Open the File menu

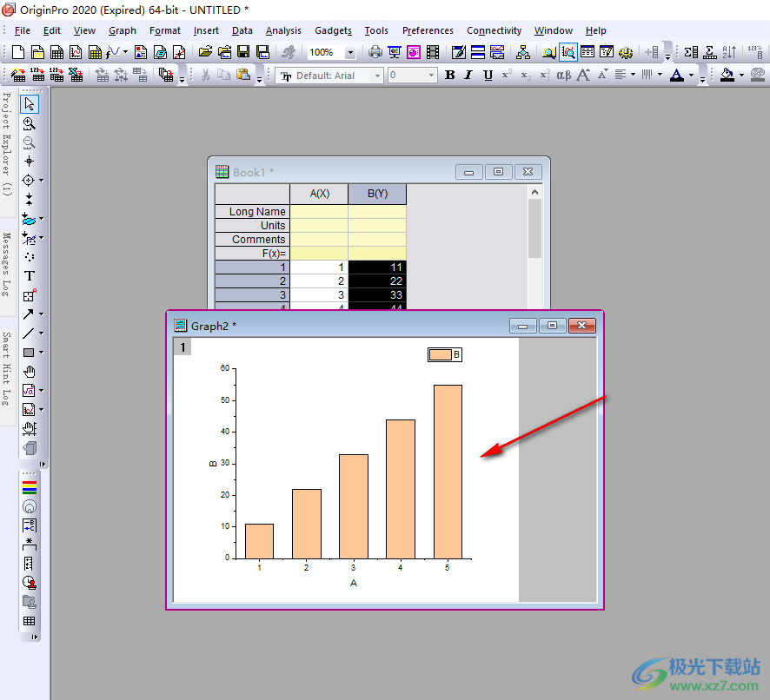(x=22, y=30)
